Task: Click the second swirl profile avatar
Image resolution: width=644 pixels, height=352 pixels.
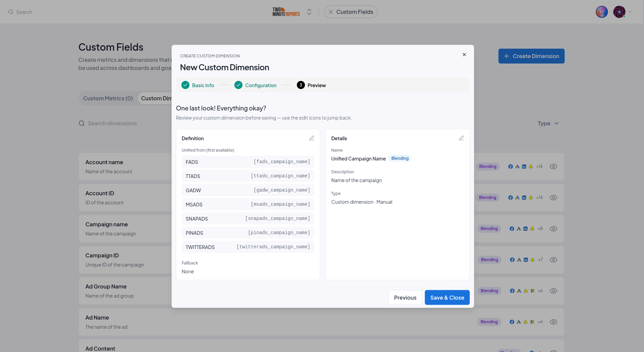Action: coord(619,12)
